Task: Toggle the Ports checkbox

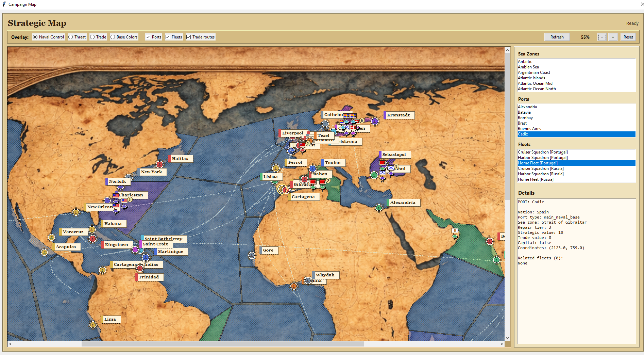Action: click(x=153, y=37)
